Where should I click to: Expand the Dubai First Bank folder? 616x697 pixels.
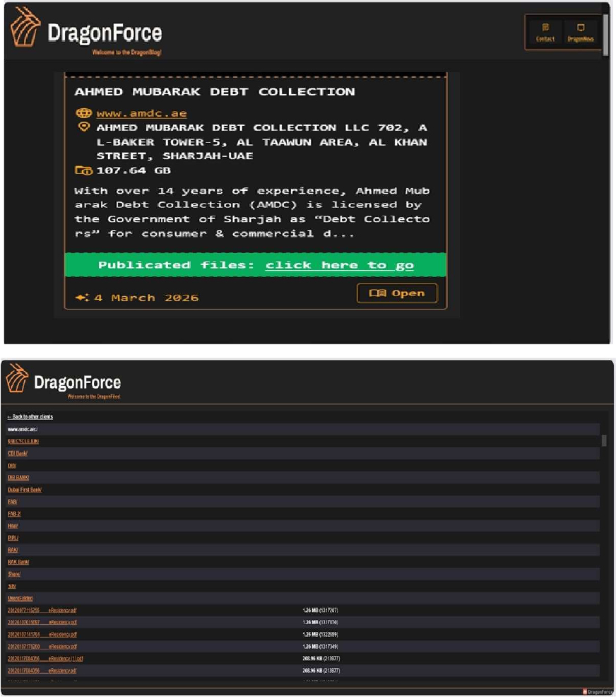(x=25, y=489)
